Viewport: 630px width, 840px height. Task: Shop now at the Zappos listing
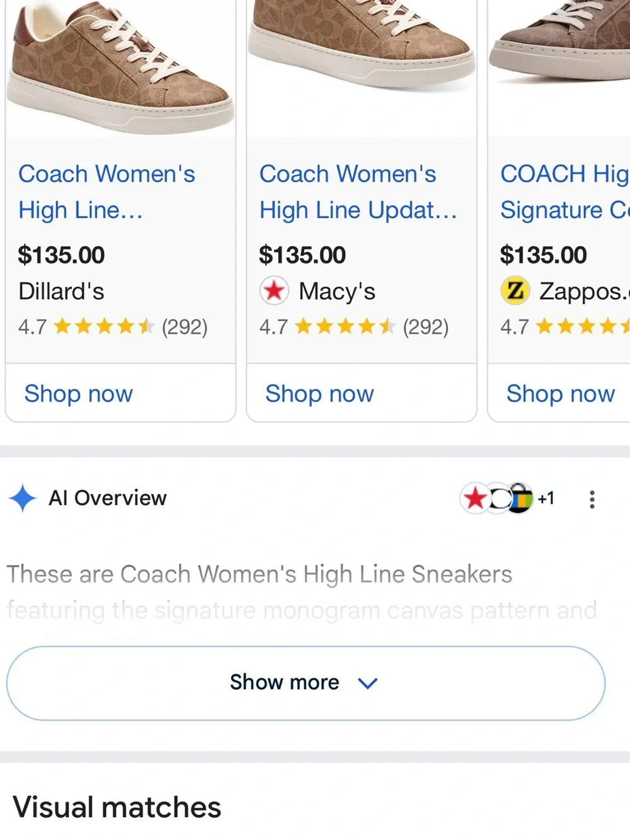[561, 394]
